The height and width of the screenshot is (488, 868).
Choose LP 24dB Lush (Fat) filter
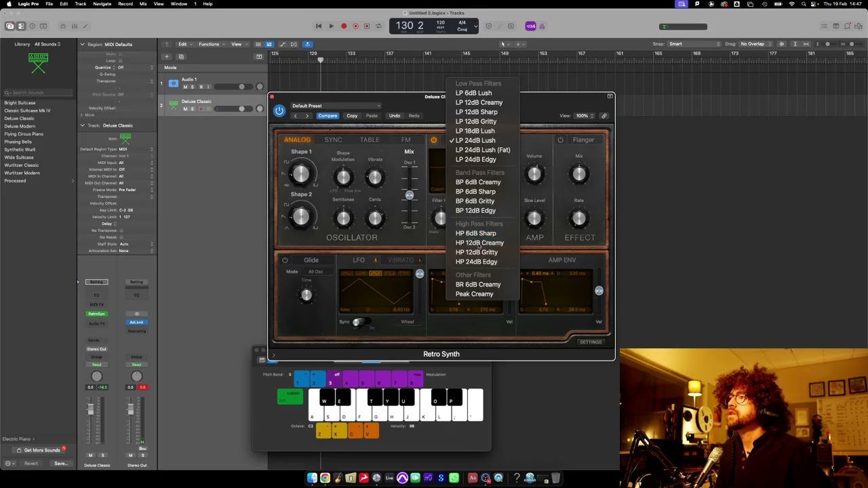pyautogui.click(x=482, y=150)
